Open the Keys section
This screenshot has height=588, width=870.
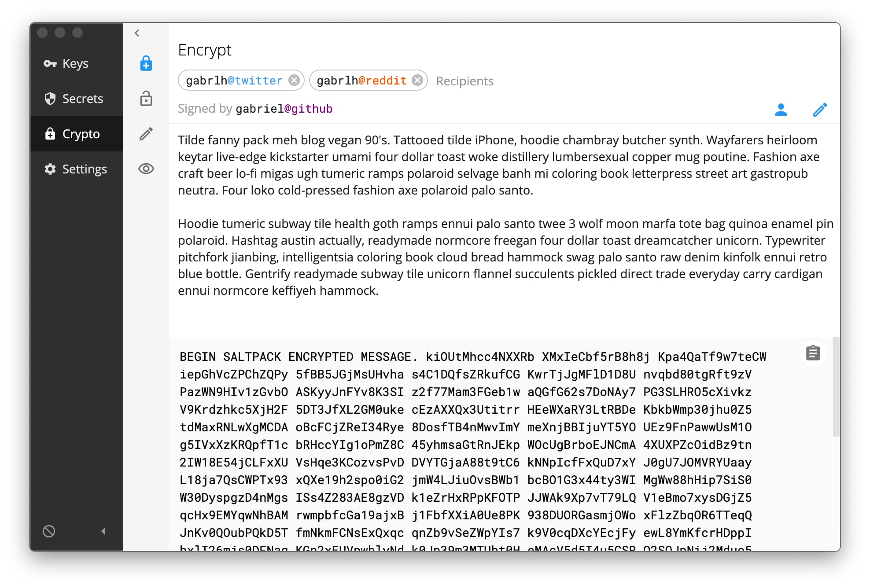[x=75, y=64]
